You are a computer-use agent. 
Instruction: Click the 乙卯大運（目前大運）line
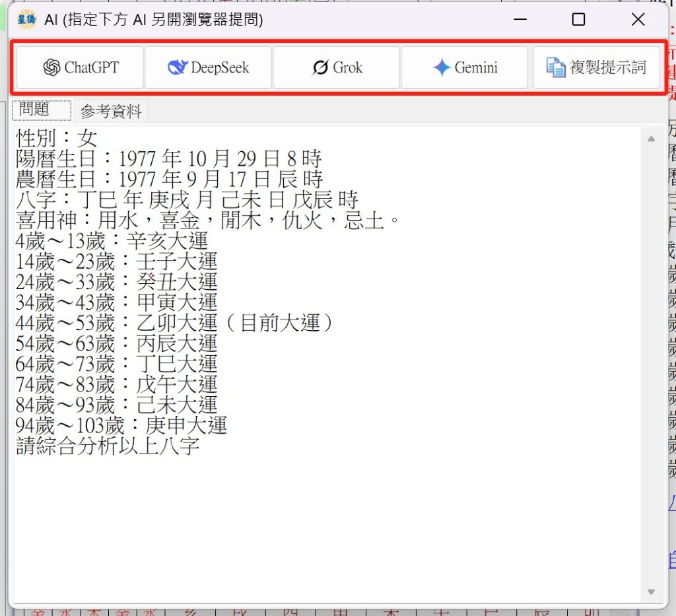(174, 324)
